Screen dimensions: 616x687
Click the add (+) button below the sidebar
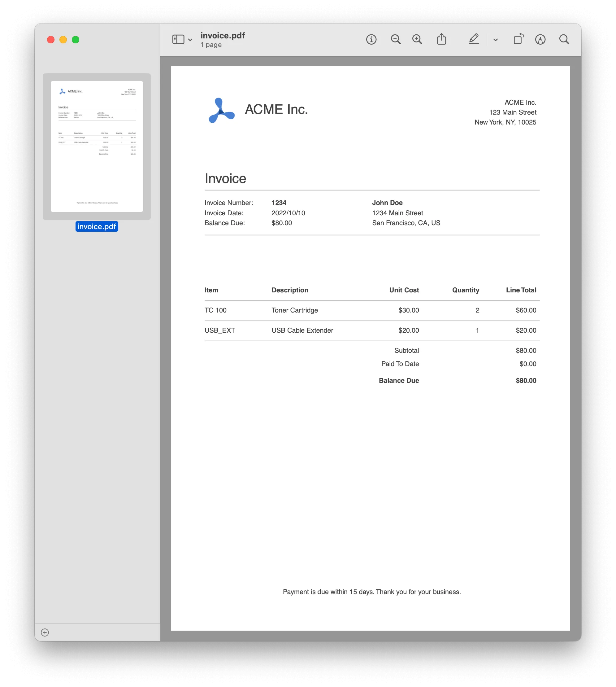click(x=45, y=632)
